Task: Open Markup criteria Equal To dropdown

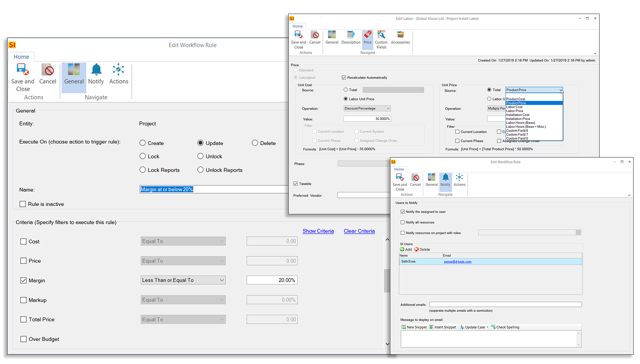Action: [183, 300]
